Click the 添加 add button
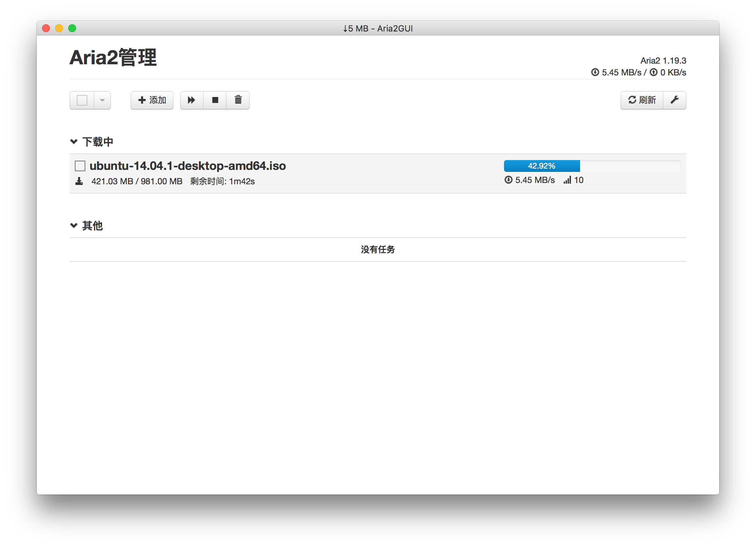The image size is (756, 547). pos(152,100)
